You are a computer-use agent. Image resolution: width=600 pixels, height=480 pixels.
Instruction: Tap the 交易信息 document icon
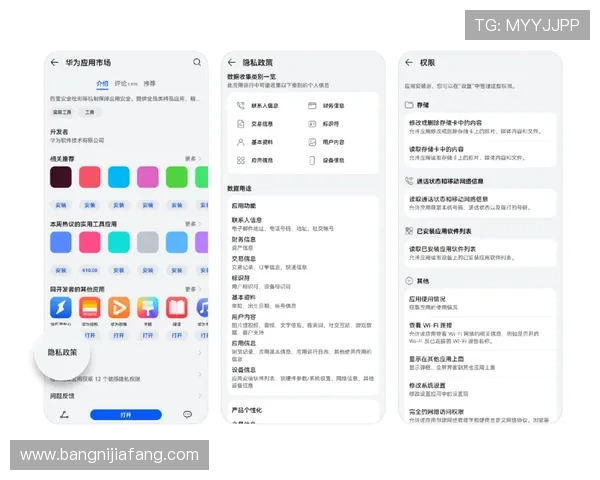(x=240, y=124)
